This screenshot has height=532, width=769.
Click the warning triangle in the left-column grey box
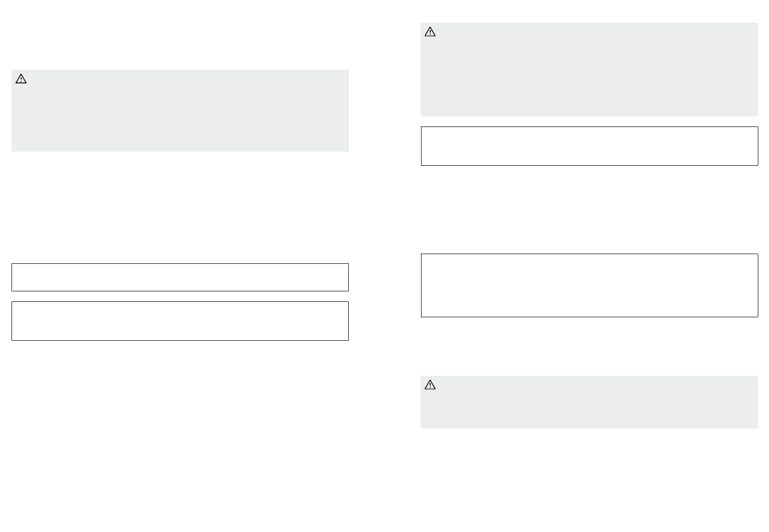pyautogui.click(x=21, y=79)
